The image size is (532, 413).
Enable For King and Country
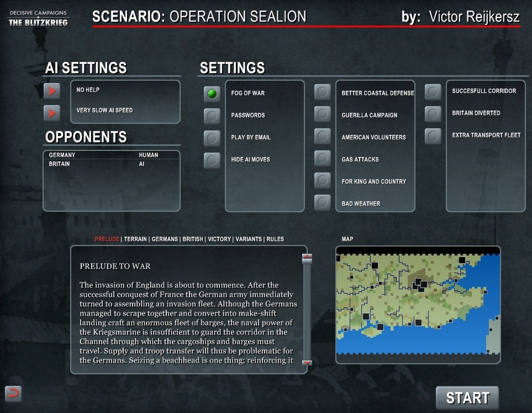(x=322, y=180)
